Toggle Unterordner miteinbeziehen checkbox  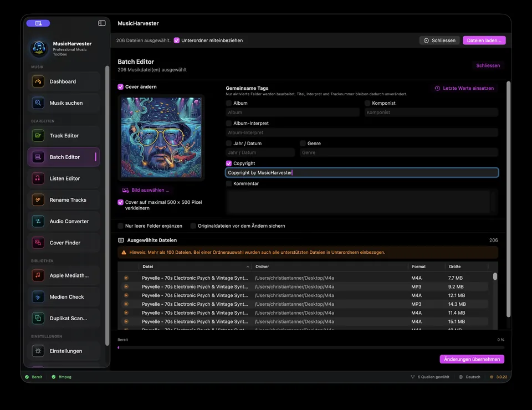[x=177, y=40]
